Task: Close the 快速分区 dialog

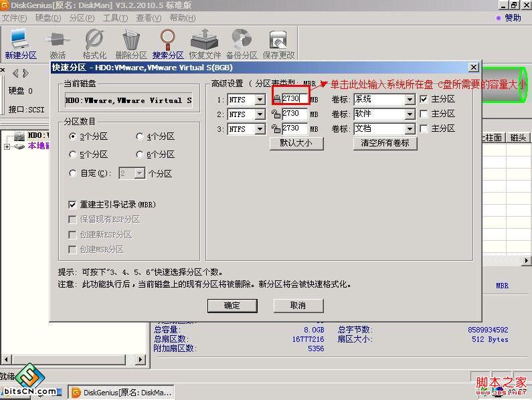Action: 474,67
